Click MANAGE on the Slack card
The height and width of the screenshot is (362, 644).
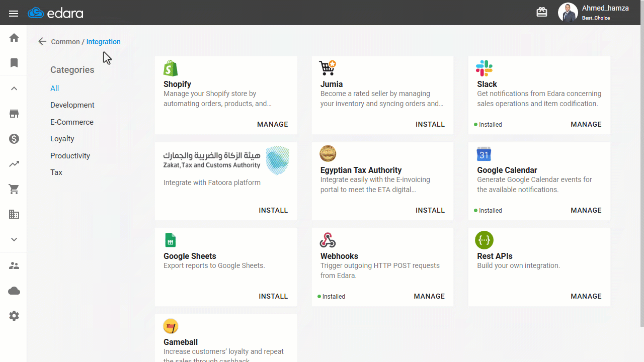586,124
